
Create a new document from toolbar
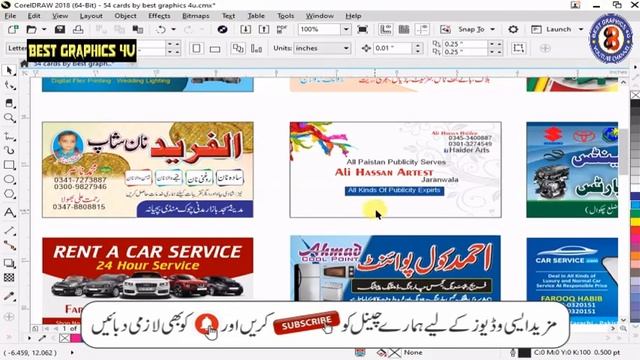pyautogui.click(x=13, y=29)
